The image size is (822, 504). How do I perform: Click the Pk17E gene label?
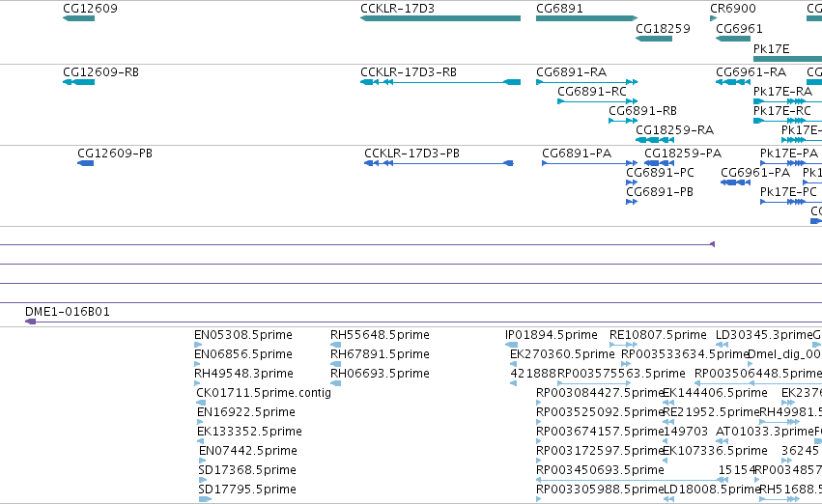point(771,49)
